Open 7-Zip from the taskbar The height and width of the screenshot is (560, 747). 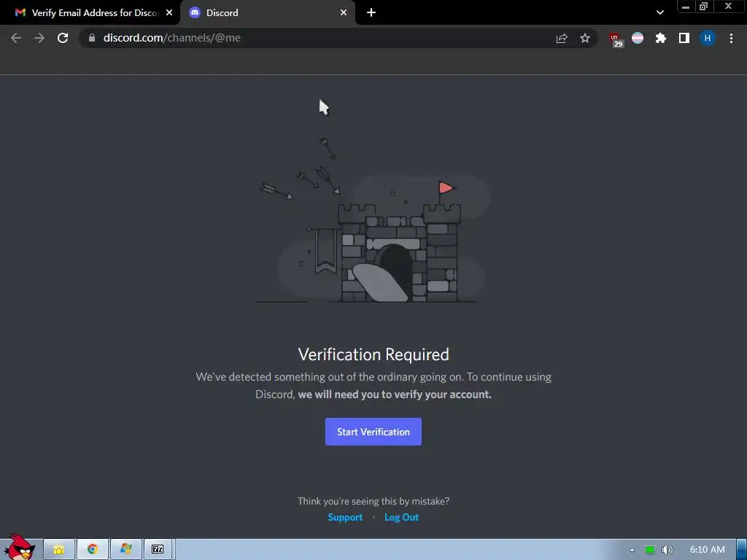coord(158,550)
